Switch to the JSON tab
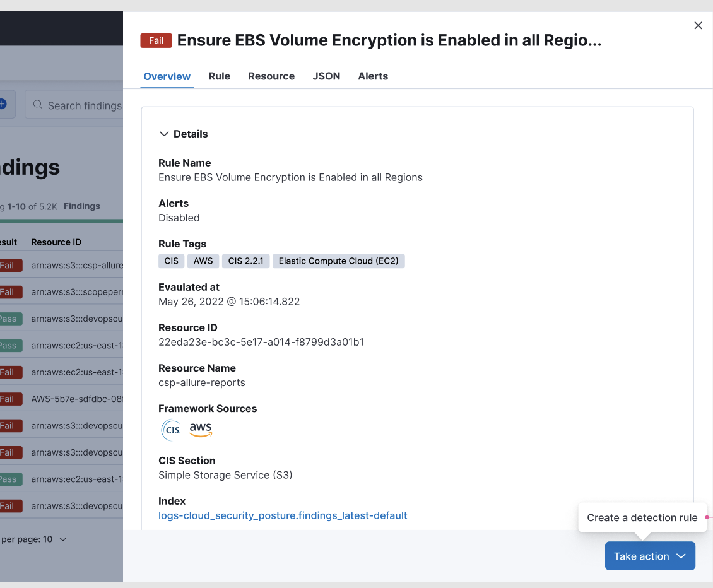The image size is (713, 588). 326,76
